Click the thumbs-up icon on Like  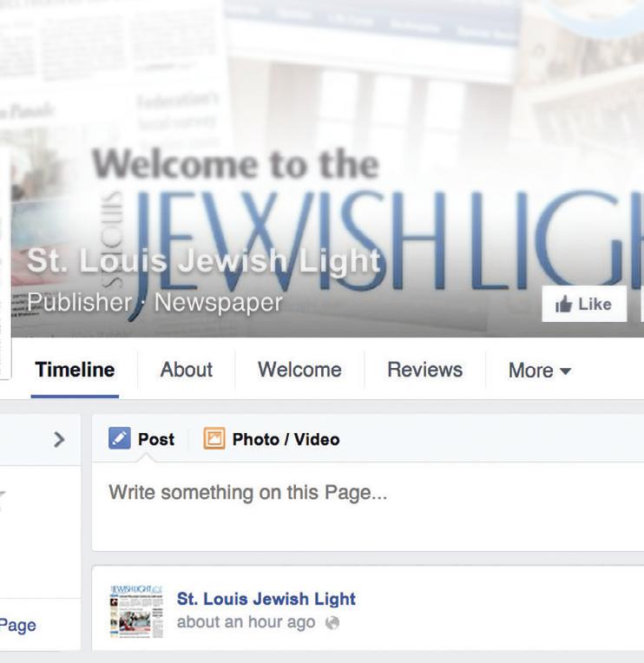(563, 304)
